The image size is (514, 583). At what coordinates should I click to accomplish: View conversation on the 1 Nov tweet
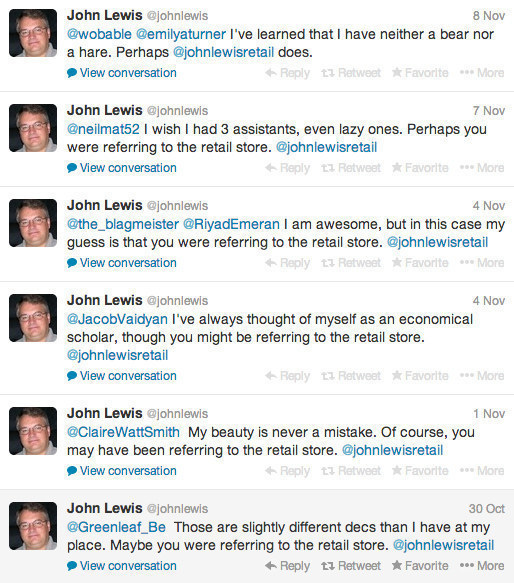point(122,471)
